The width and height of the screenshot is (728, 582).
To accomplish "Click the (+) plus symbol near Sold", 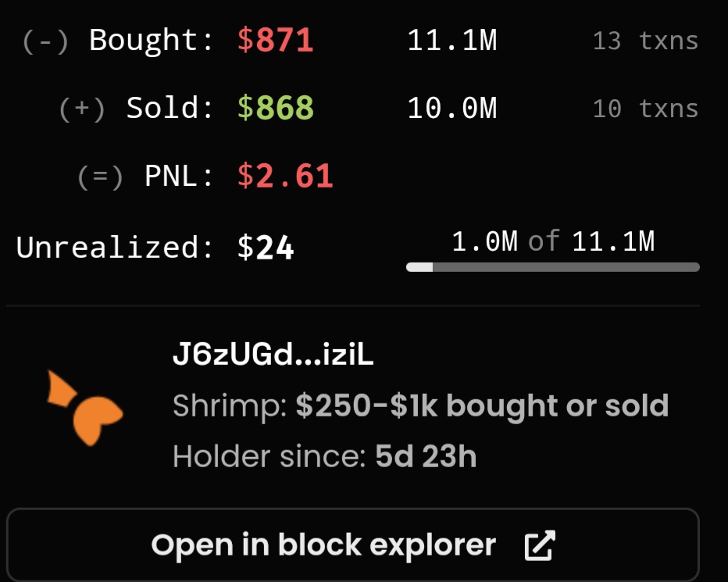I will (82, 109).
